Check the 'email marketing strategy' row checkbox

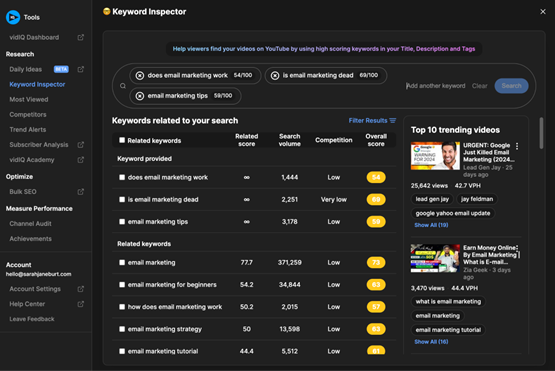click(x=122, y=329)
